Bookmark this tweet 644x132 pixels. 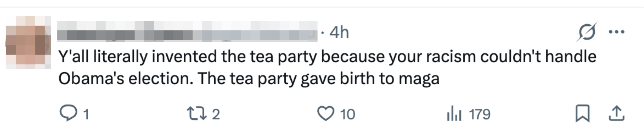583,114
